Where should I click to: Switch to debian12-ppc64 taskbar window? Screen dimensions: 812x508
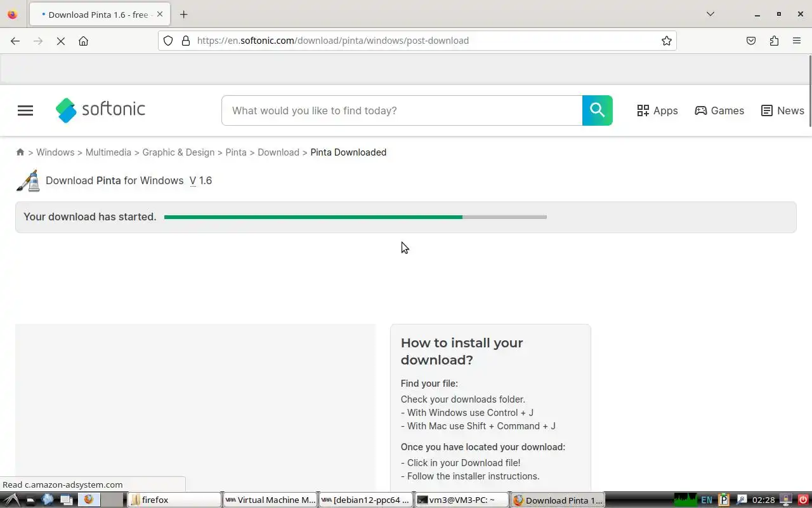click(x=366, y=500)
